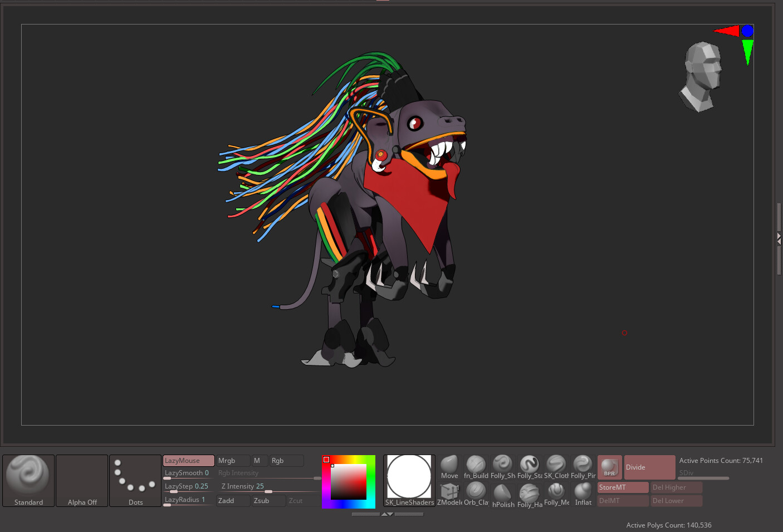Enable Zsub sculpting mode
The height and width of the screenshot is (532, 783).
pyautogui.click(x=268, y=501)
